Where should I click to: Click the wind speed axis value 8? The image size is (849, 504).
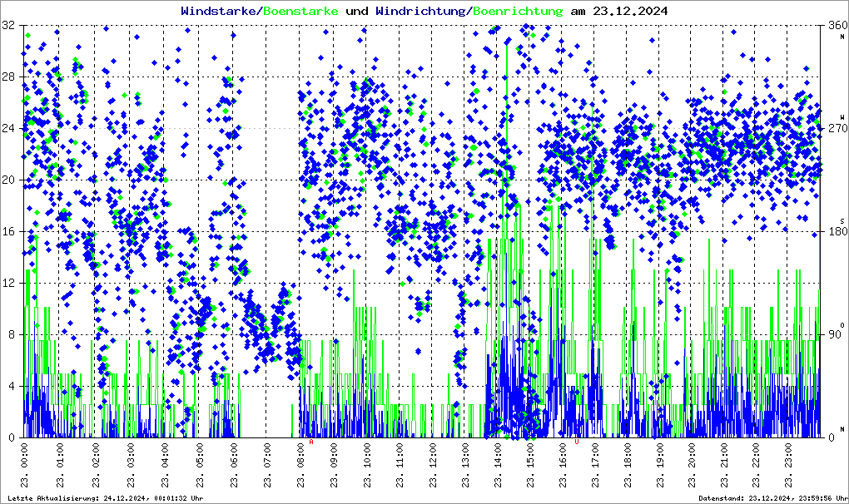tap(12, 334)
